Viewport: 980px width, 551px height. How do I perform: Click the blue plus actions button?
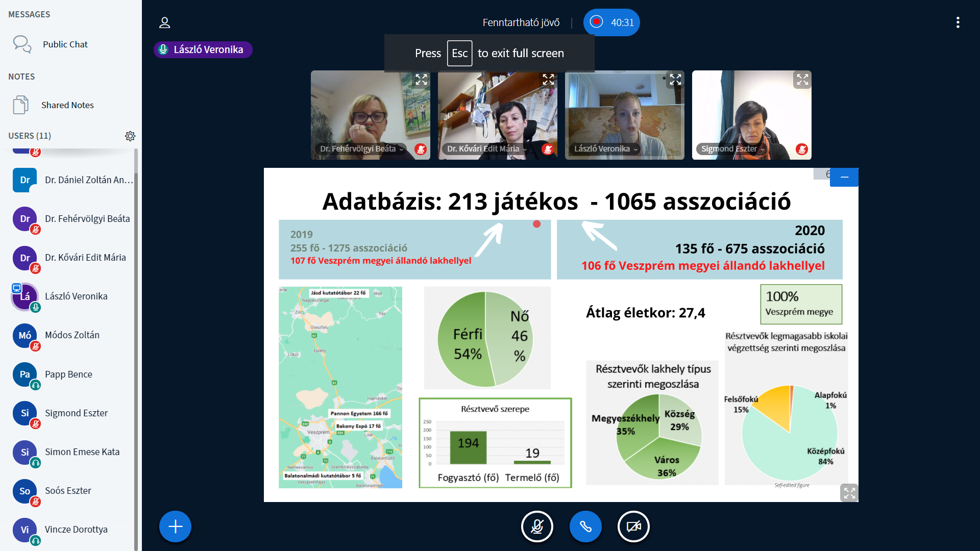tap(175, 526)
